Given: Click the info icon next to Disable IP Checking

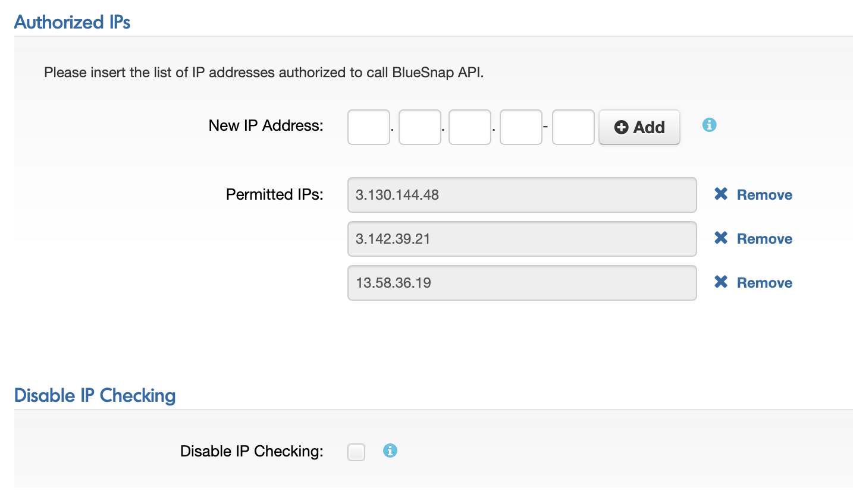Looking at the screenshot, I should 390,451.
